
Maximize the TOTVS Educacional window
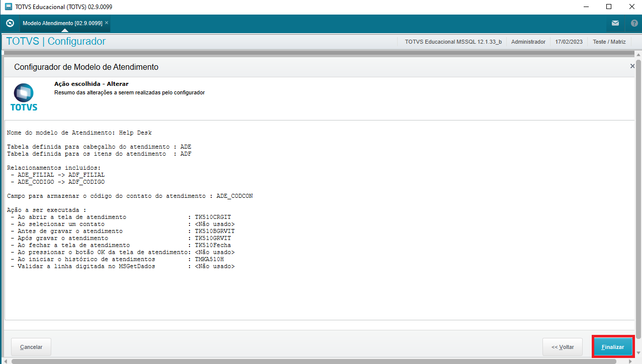pyautogui.click(x=609, y=7)
